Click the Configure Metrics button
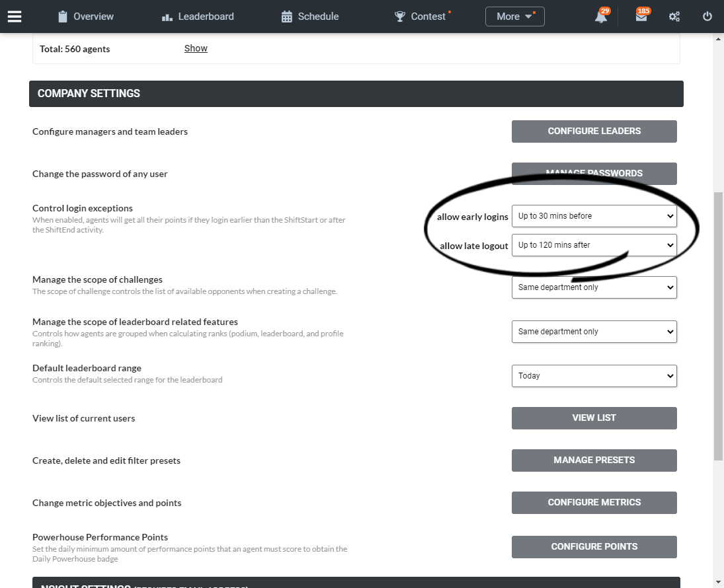This screenshot has height=588, width=724. click(x=594, y=503)
